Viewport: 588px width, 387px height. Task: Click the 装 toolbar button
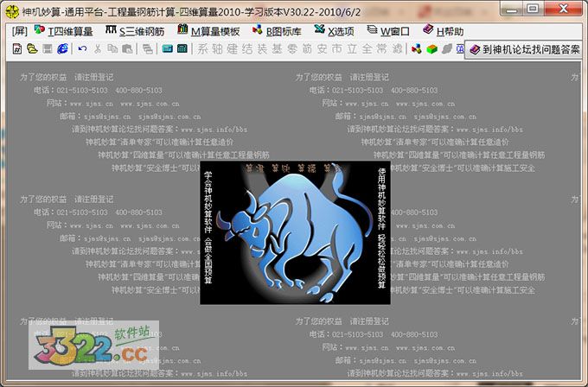(x=263, y=48)
